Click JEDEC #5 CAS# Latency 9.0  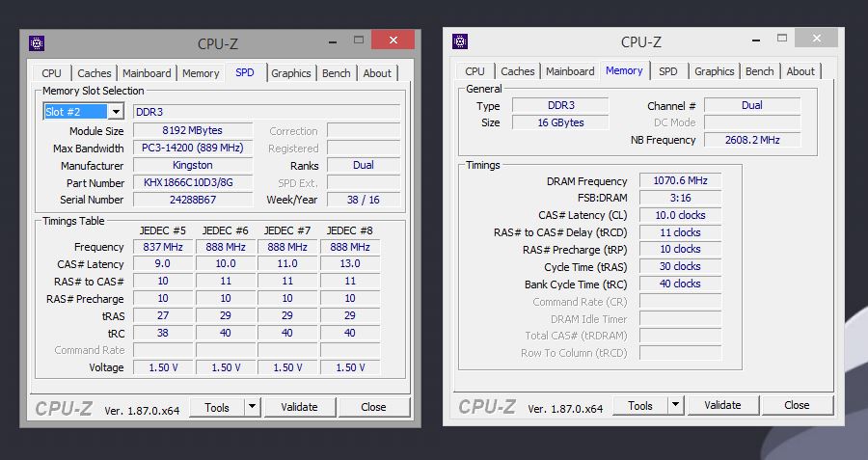pos(163,263)
